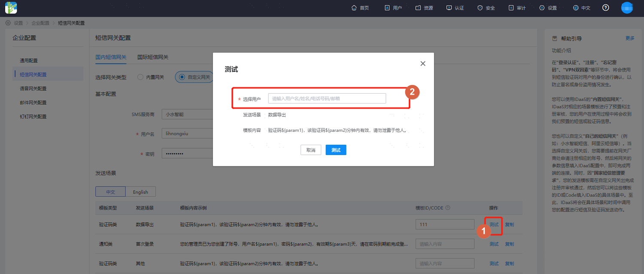Open the 安全 menu in top bar
The width and height of the screenshot is (644, 274).
[486, 8]
